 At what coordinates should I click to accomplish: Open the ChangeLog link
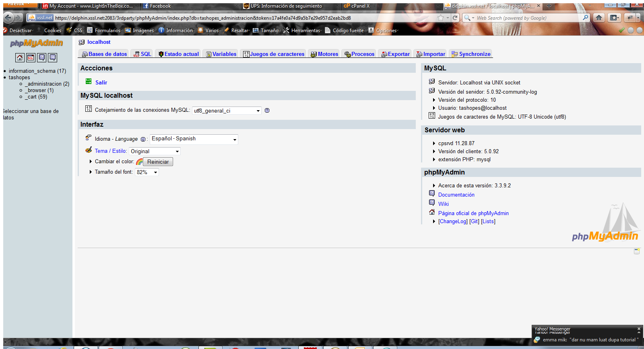point(453,221)
